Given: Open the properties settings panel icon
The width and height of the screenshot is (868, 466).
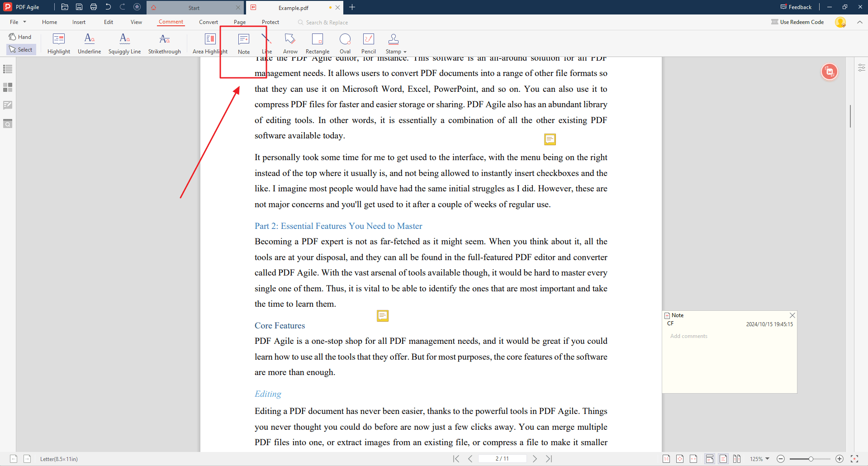Looking at the screenshot, I should click(x=861, y=68).
